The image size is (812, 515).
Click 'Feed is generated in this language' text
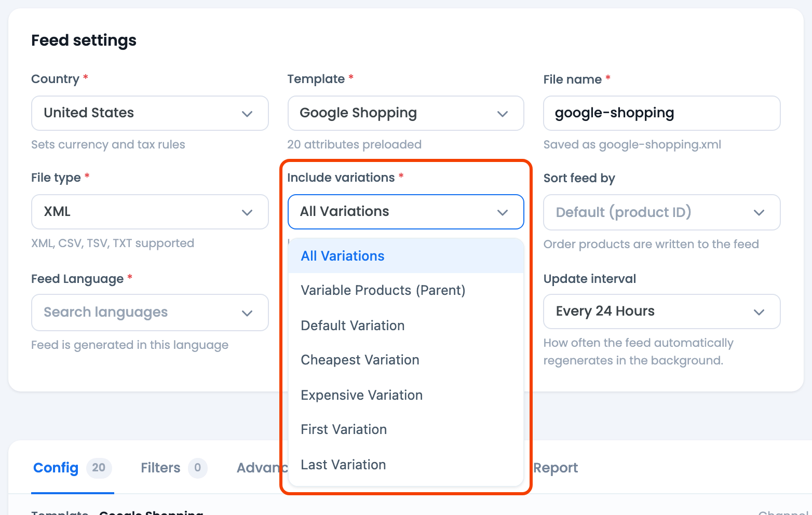130,345
